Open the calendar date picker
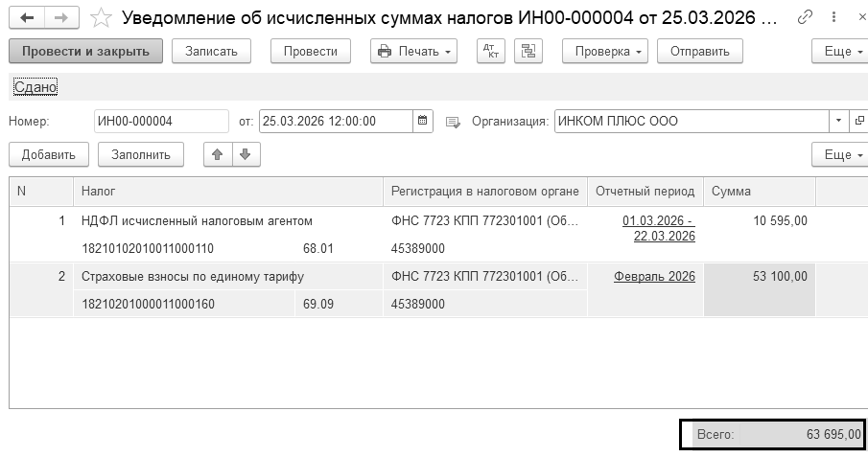This screenshot has height=457, width=868. click(x=423, y=122)
